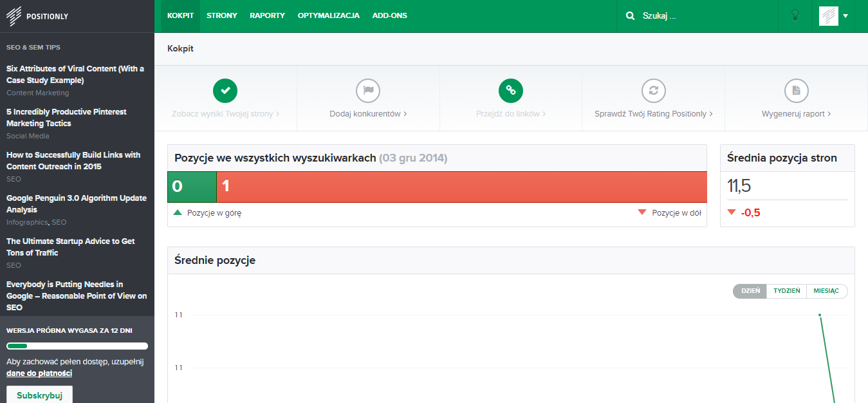Open the lightbulb tips icon
868x403 pixels.
[x=795, y=15]
